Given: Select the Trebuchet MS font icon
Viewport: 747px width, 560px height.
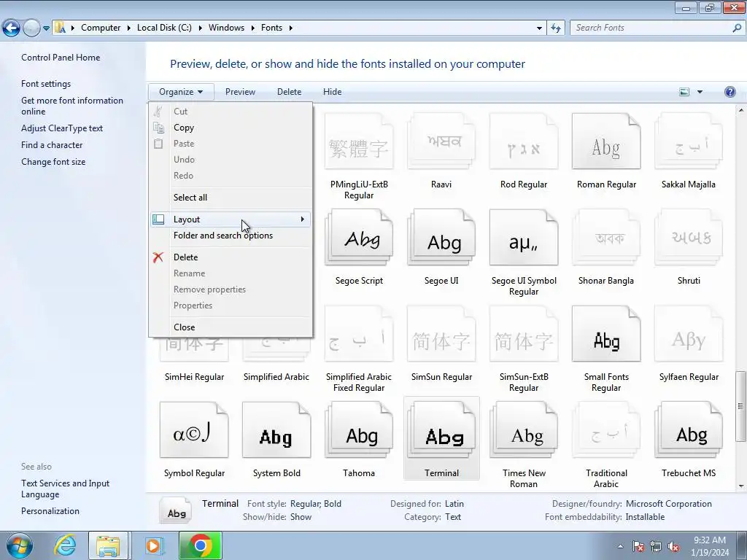Looking at the screenshot, I should click(689, 430).
